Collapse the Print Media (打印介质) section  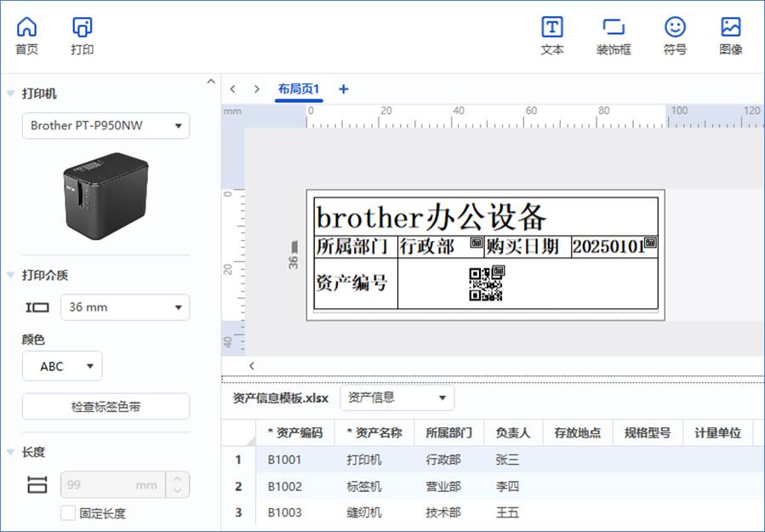(11, 275)
